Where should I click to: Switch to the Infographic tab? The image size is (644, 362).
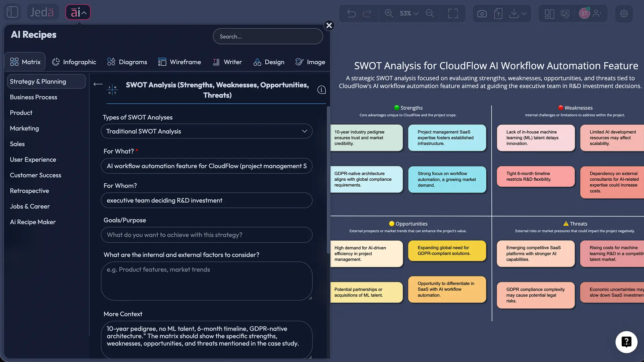click(x=74, y=62)
